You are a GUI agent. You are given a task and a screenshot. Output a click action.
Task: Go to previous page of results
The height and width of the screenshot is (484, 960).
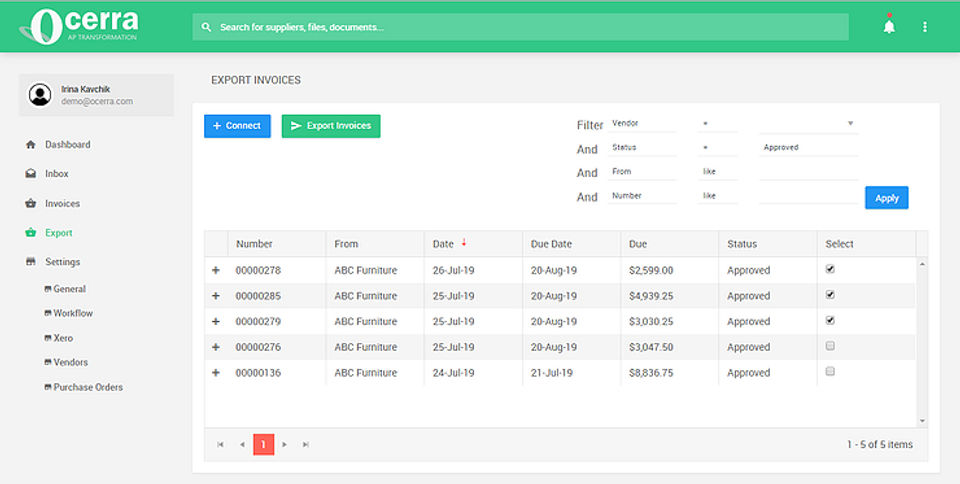point(242,444)
